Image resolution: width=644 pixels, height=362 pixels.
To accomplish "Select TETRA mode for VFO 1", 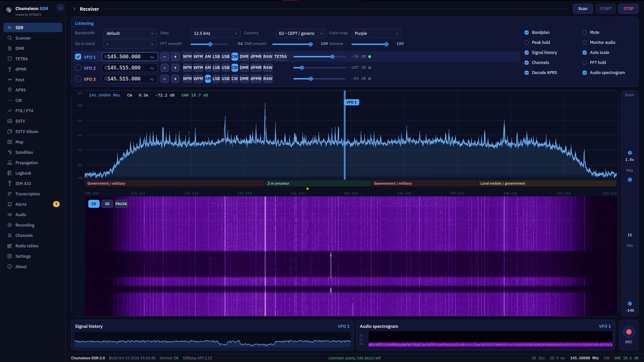I will tap(281, 57).
